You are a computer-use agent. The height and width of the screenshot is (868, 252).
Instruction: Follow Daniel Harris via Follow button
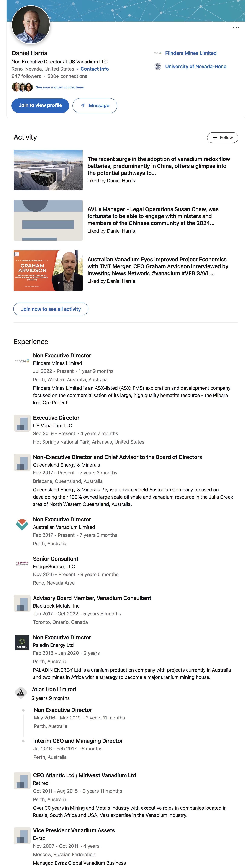222,137
